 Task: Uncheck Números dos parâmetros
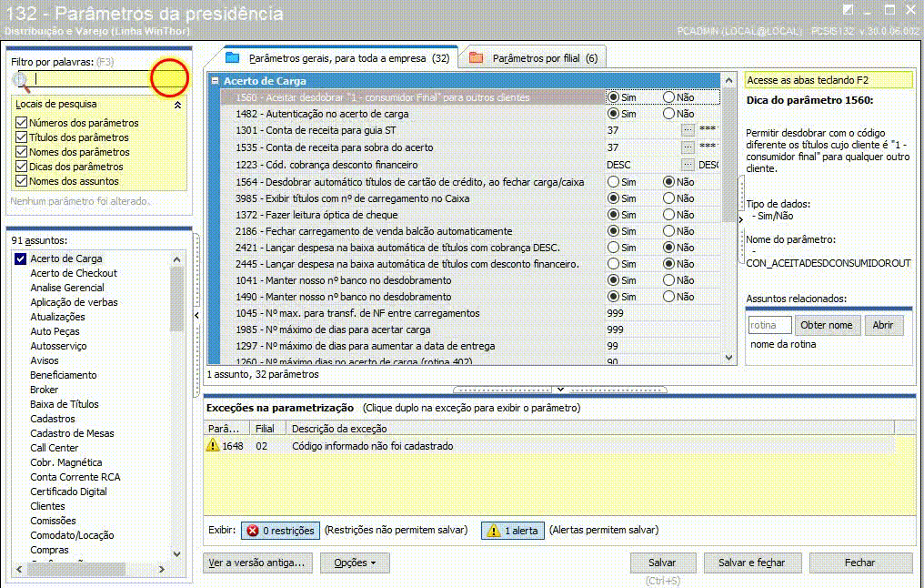tap(21, 123)
